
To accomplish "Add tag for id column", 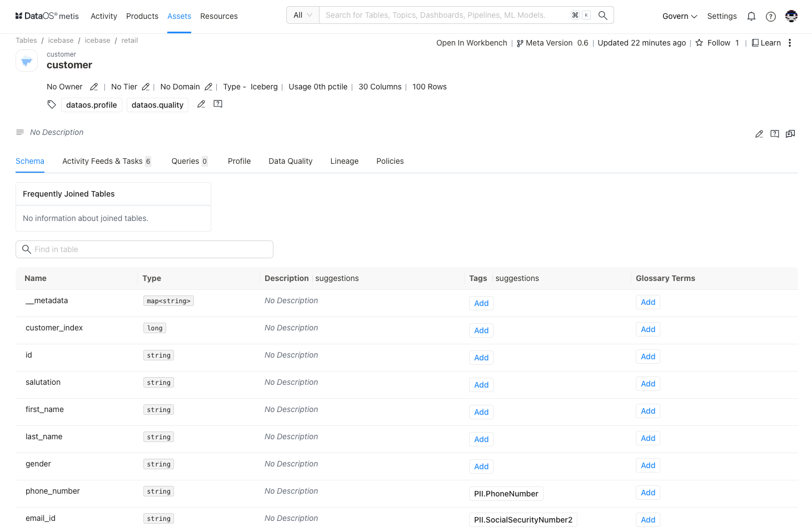I will [481, 358].
